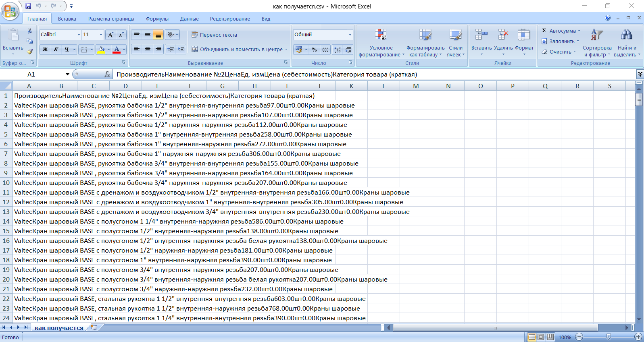This screenshot has height=342, width=644.
Task: Toggle Перенос текста wrap text
Action: tap(215, 35)
